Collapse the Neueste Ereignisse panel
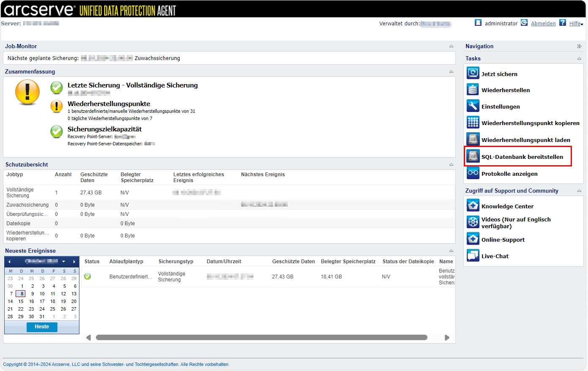The image size is (588, 371). tap(451, 251)
